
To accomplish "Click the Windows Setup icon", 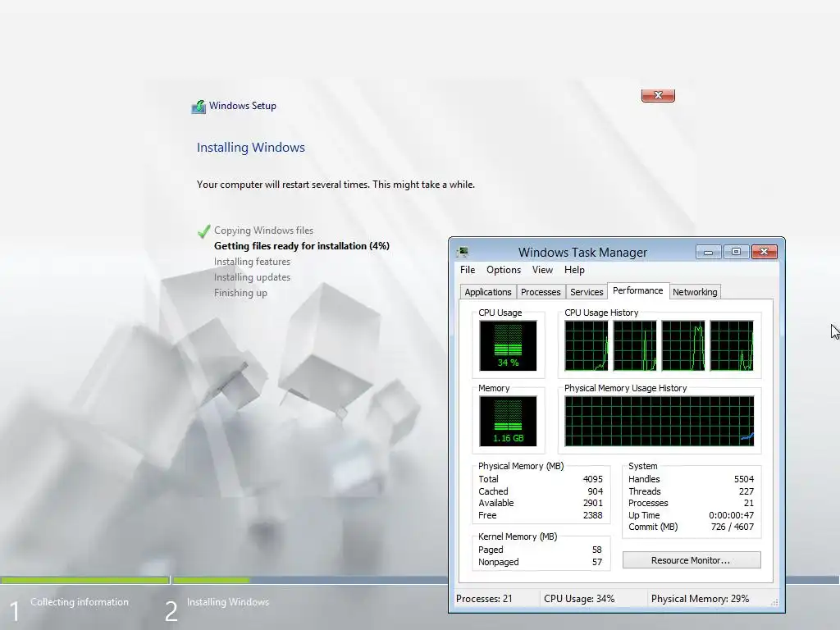I will pos(199,107).
